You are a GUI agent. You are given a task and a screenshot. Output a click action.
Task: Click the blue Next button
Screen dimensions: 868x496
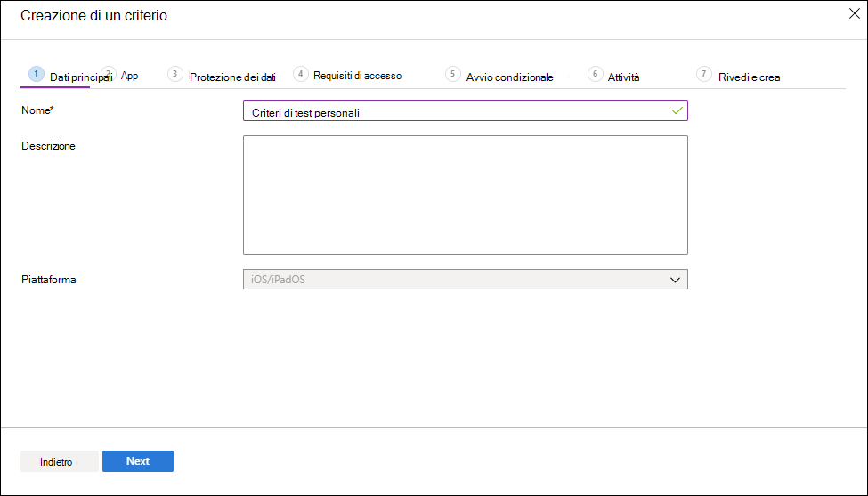[x=138, y=461]
